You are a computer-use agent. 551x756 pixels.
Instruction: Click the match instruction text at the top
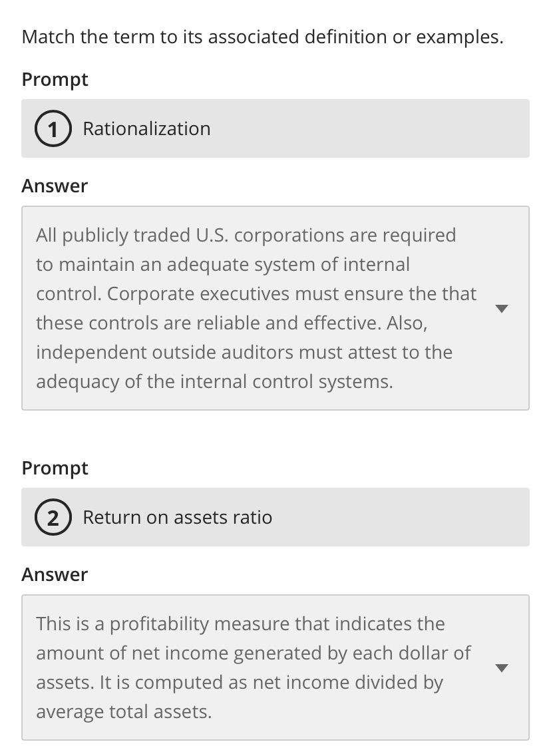click(x=263, y=37)
